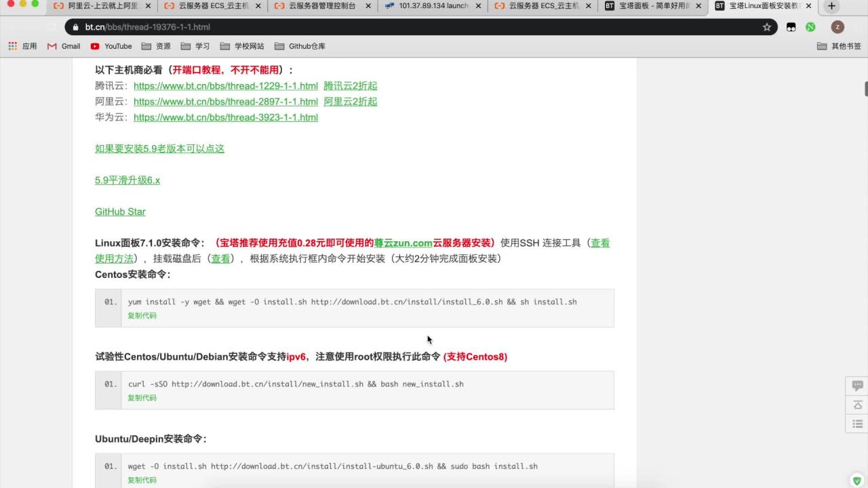Viewport: 868px width, 488px height.
Task: Open the 尊云zun.com server link
Action: 403,243
